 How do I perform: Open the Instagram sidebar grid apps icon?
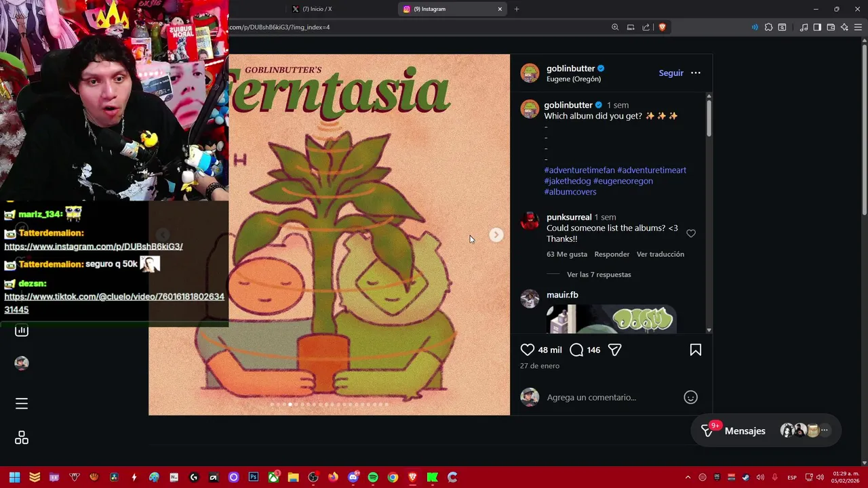coord(22,438)
